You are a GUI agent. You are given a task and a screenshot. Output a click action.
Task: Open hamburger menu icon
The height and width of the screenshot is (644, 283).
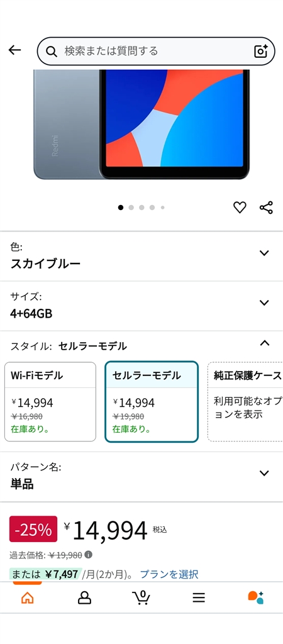pos(199,597)
